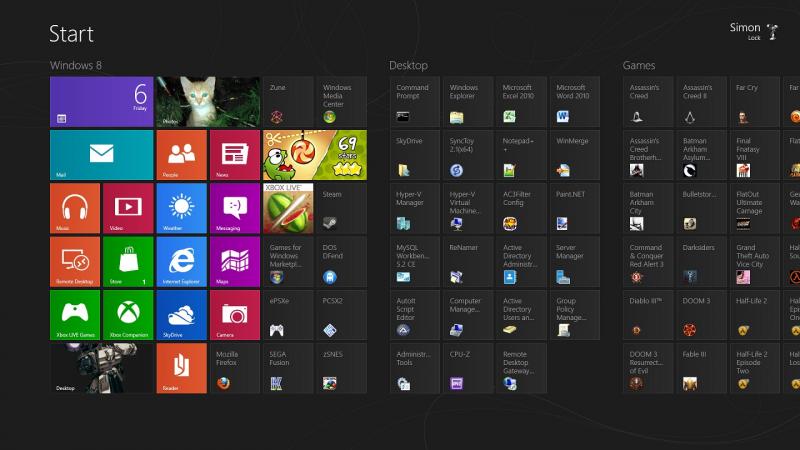Screen dimensions: 800x450
Task: Launch the Half-Life 2 tile
Action: 755,315
